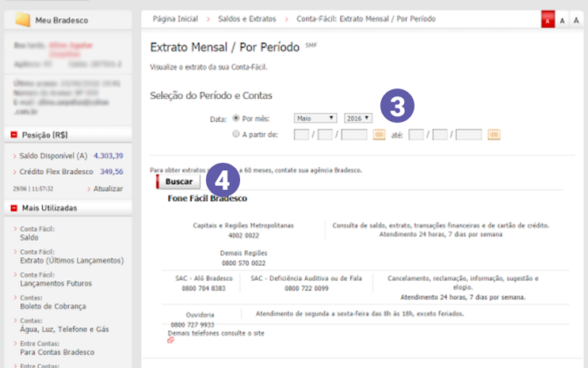Click the Fone Fácil Bradesco heading
The width and height of the screenshot is (588, 368).
pos(207,199)
